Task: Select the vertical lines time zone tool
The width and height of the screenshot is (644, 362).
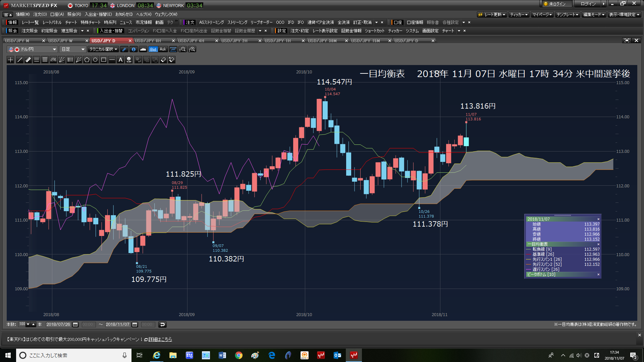Action: pyautogui.click(x=70, y=60)
